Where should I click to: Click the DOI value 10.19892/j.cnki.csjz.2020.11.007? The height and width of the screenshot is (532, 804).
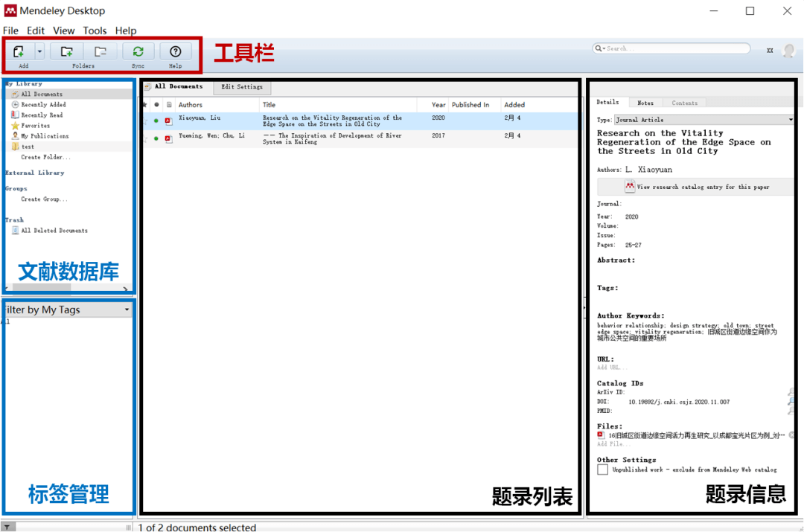pos(679,403)
